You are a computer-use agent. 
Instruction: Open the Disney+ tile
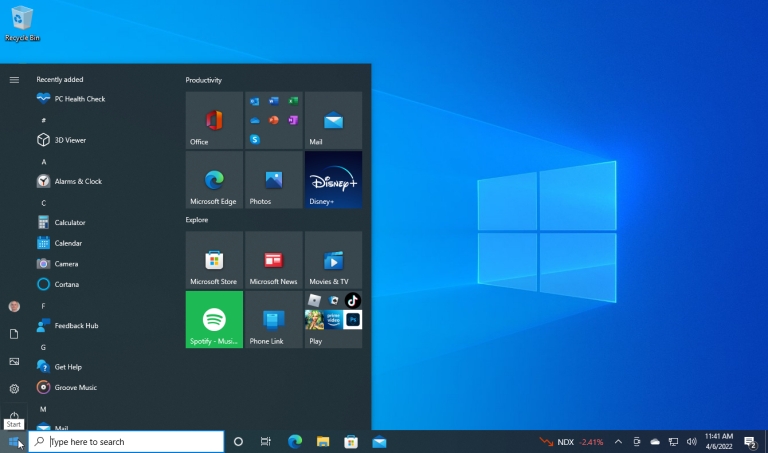pos(333,180)
